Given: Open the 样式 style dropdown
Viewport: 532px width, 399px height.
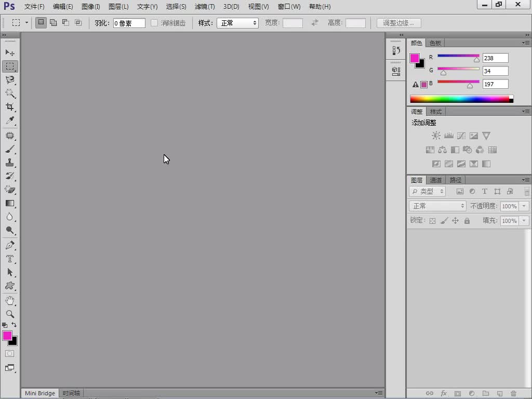Looking at the screenshot, I should tap(237, 23).
